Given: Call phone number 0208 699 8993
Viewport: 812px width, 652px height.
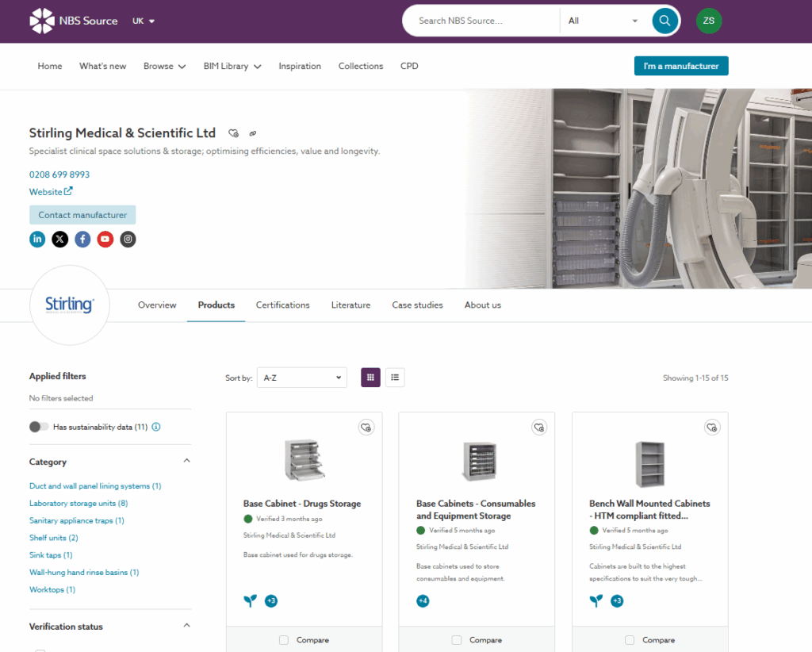Looking at the screenshot, I should tap(59, 175).
